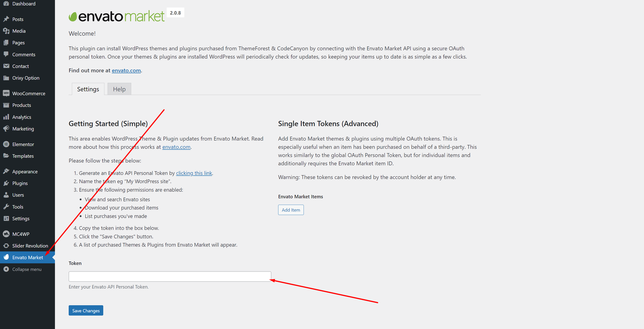Click the Posts pin icon
The height and width of the screenshot is (329, 644).
[6, 19]
